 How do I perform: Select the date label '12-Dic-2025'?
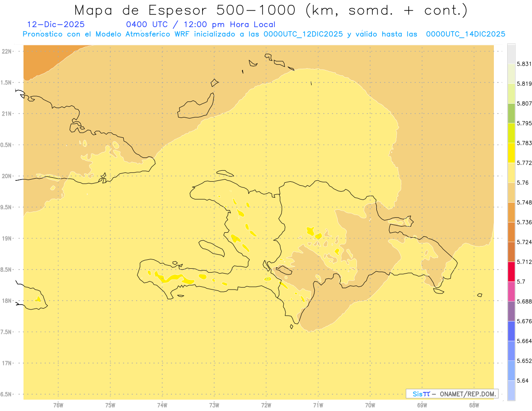(56, 24)
